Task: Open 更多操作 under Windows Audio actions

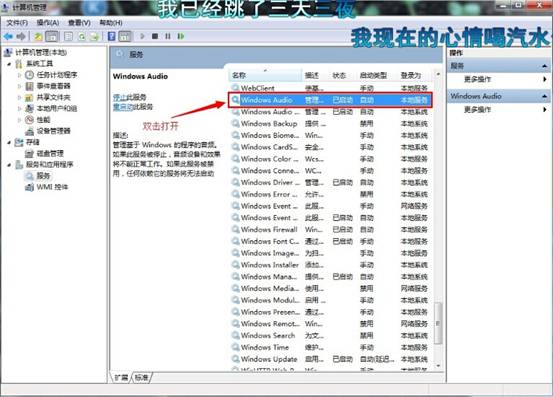Action: tap(477, 110)
